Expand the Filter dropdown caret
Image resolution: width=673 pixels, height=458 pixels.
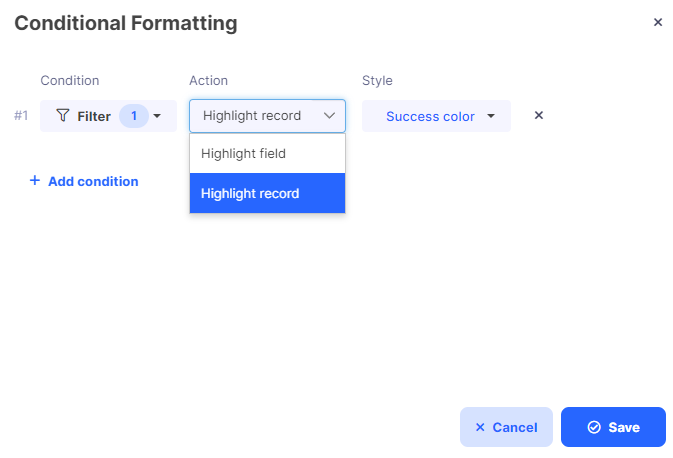[x=157, y=116]
